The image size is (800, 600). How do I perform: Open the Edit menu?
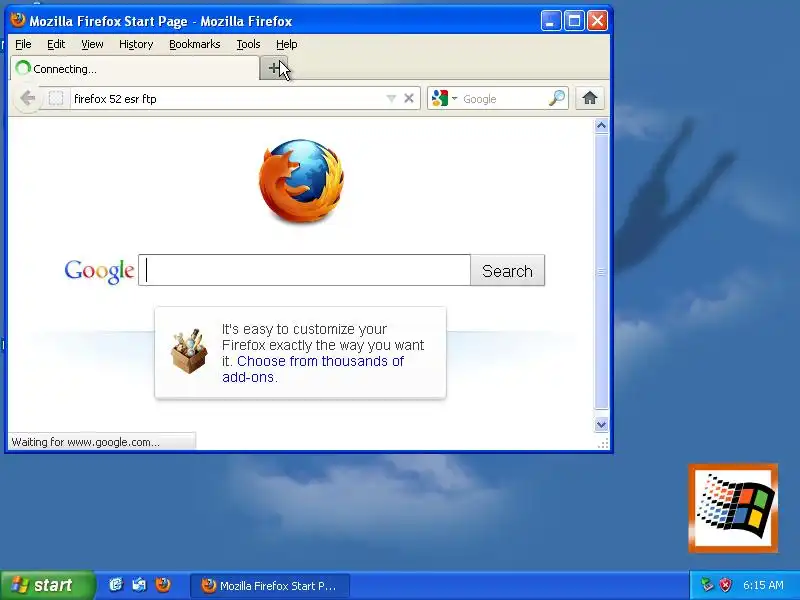coord(56,44)
